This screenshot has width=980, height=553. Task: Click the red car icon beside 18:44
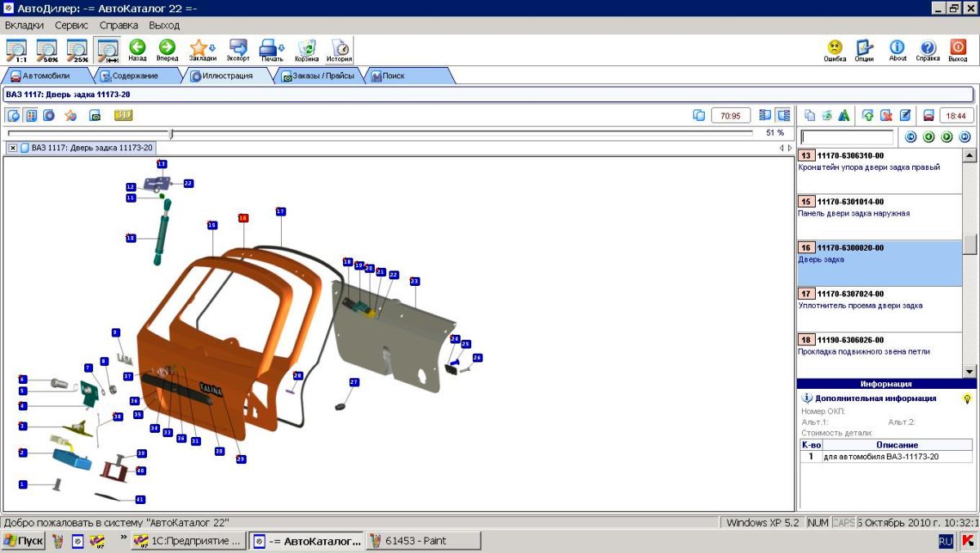pos(929,115)
